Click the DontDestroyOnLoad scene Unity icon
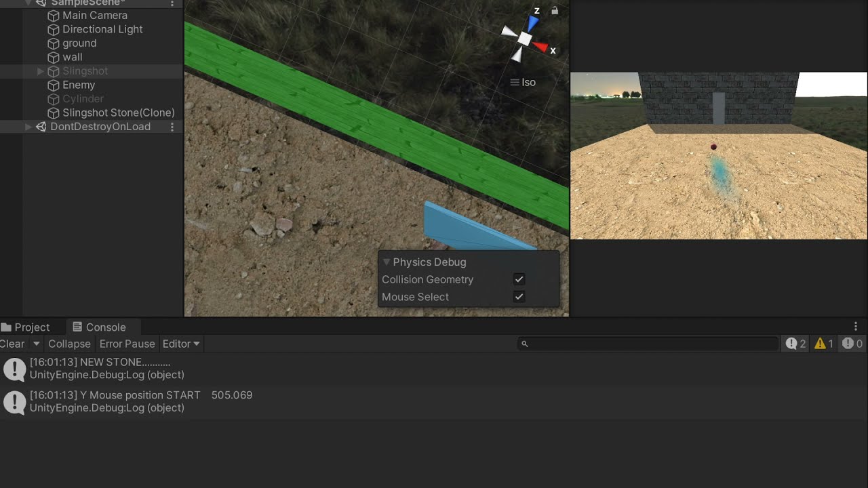Screen dimensions: 868x488 [41, 127]
